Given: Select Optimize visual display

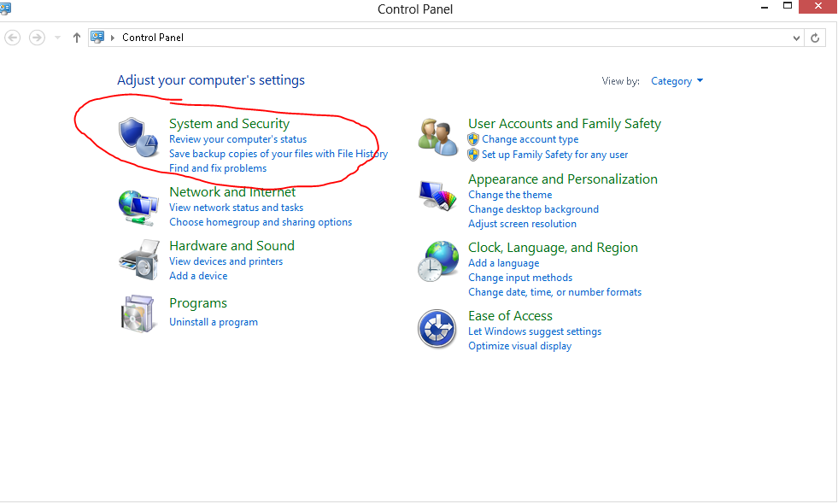Looking at the screenshot, I should coord(519,346).
